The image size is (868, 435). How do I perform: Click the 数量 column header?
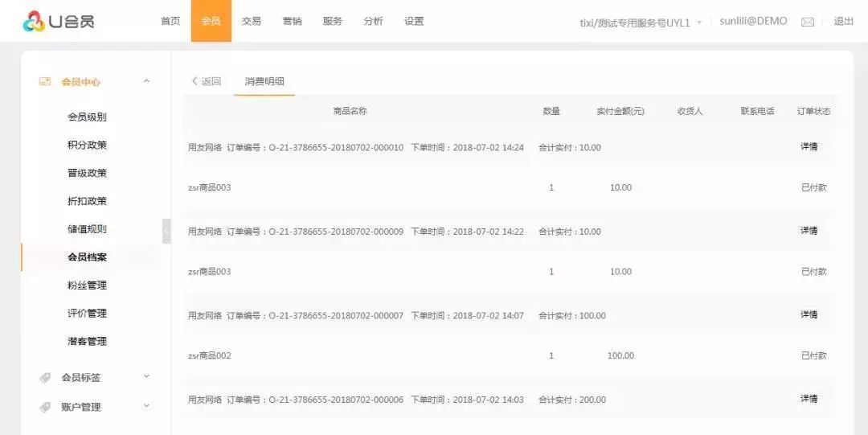tap(551, 111)
